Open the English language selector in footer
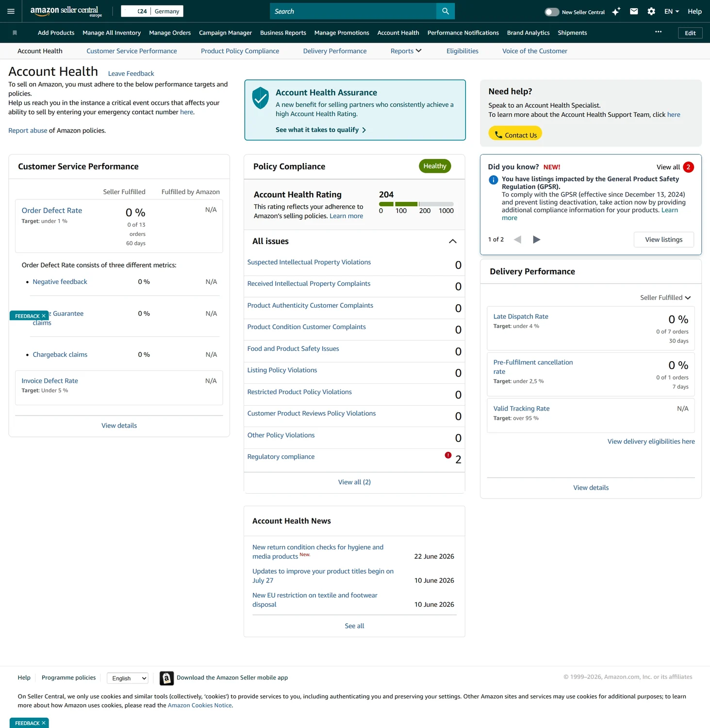Image resolution: width=710 pixels, height=728 pixels. 128,678
